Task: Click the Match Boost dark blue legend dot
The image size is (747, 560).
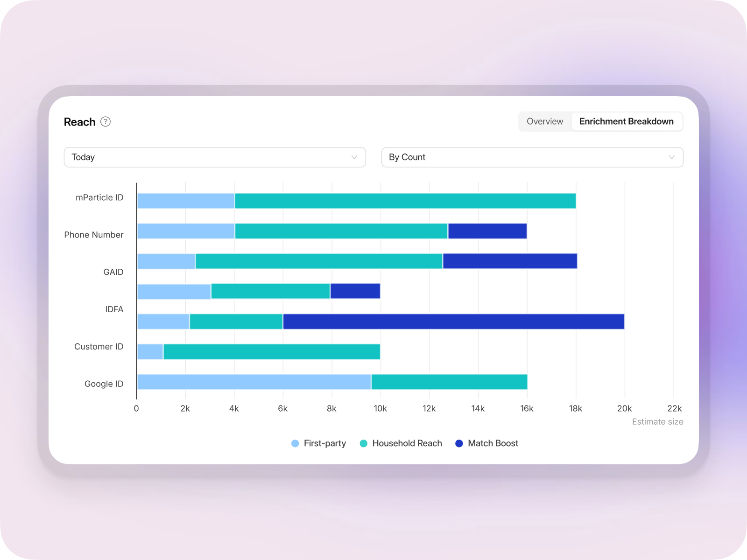Action: point(459,443)
